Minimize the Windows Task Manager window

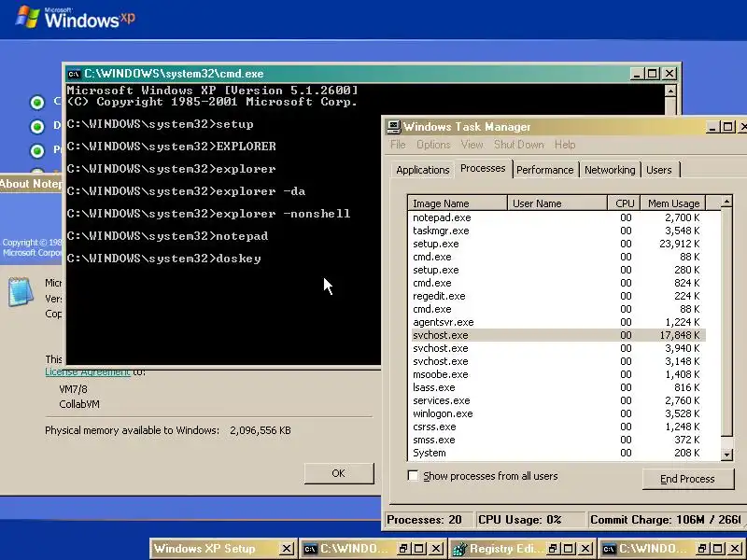click(712, 127)
